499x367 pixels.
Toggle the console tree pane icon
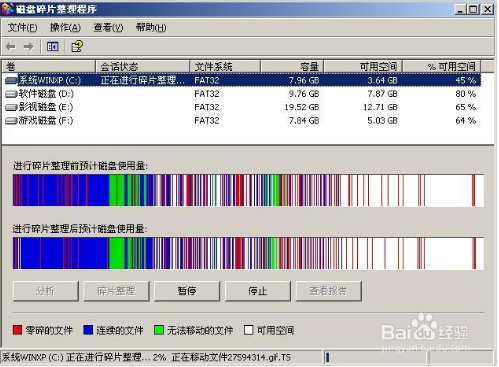click(x=53, y=47)
